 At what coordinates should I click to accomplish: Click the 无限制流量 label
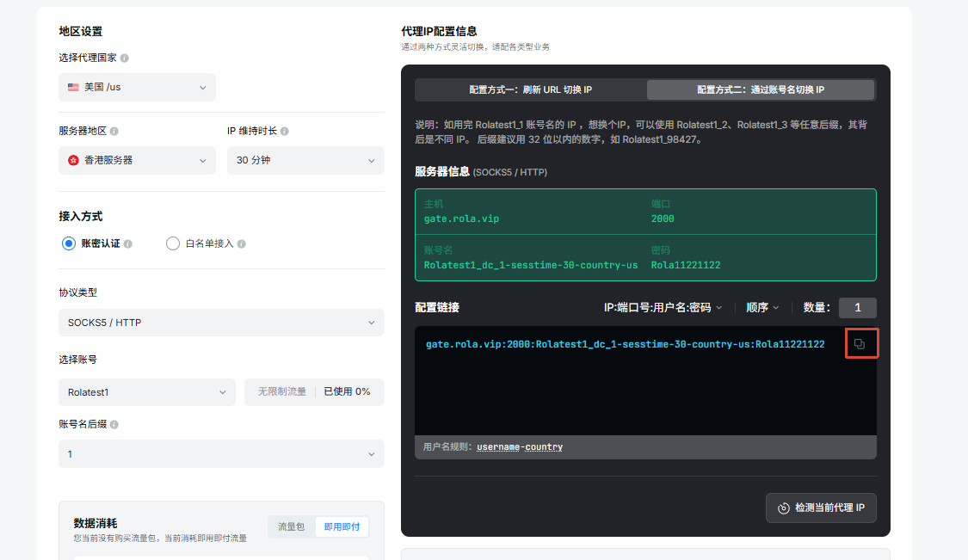coord(282,391)
